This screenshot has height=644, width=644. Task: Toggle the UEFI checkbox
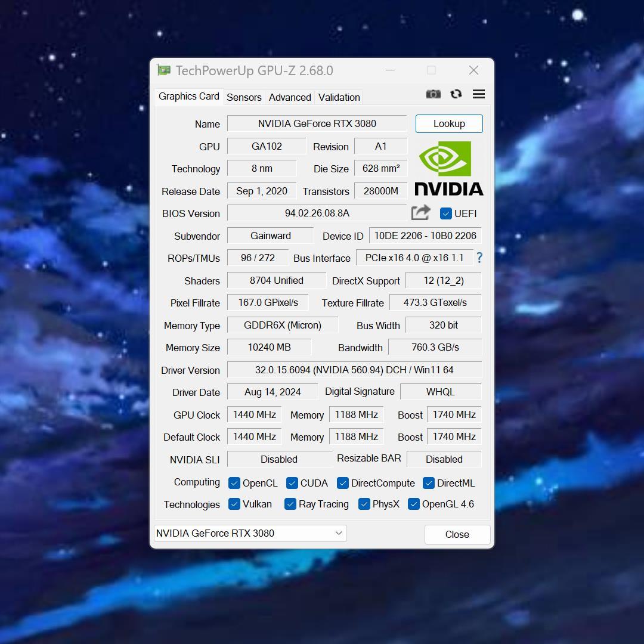[x=446, y=213]
